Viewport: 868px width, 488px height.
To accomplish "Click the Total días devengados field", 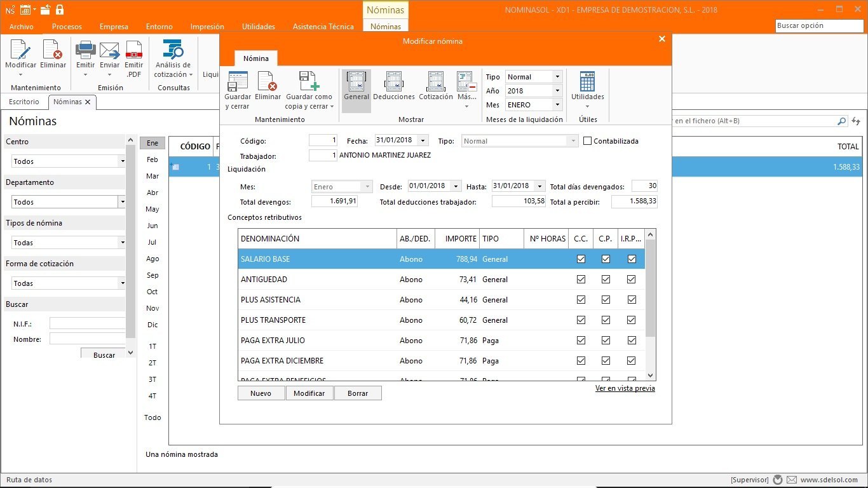I will point(644,186).
